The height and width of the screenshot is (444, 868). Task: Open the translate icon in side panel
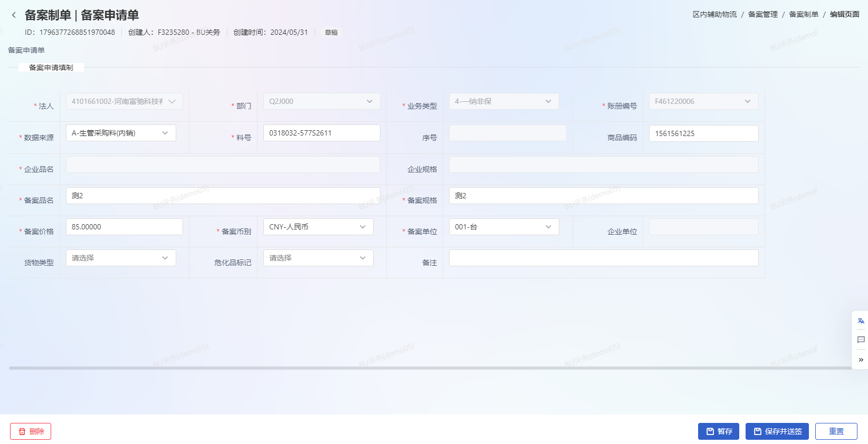[x=861, y=321]
